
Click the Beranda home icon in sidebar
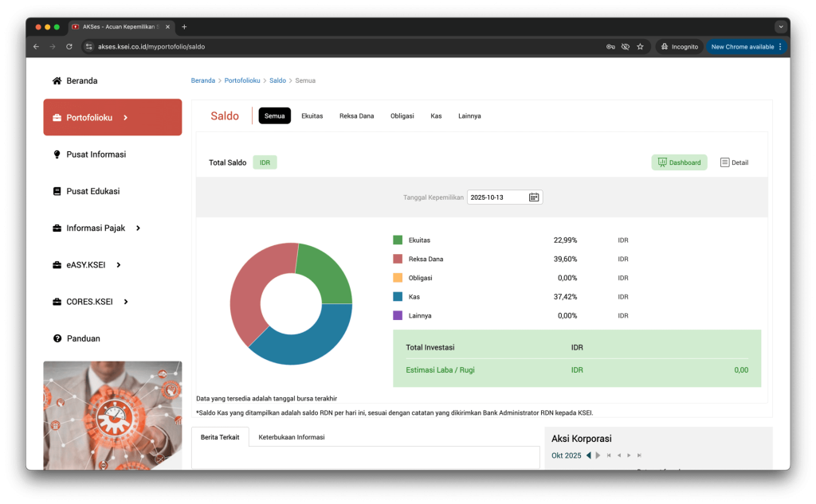click(x=57, y=81)
